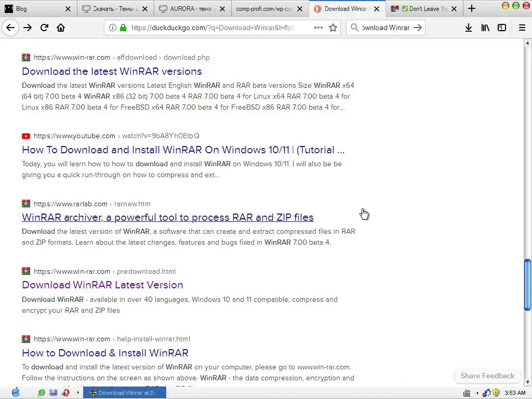Screen dimensions: 532x399
Task: Expand hidden system tray icons arrow
Action: [477, 393]
